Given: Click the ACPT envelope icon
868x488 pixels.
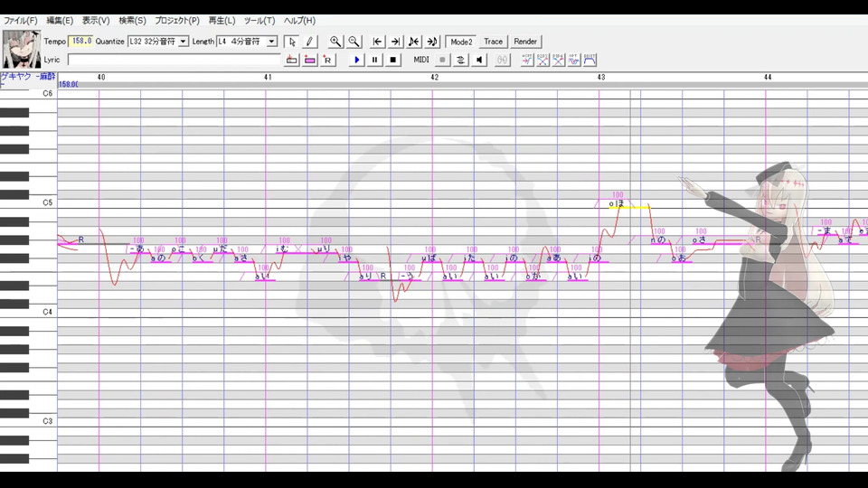Looking at the screenshot, I should [x=527, y=60].
